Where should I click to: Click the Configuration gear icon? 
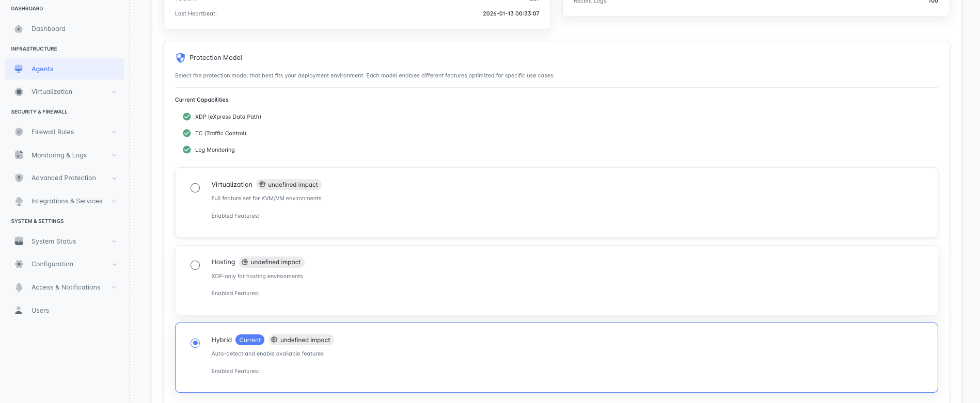19,264
